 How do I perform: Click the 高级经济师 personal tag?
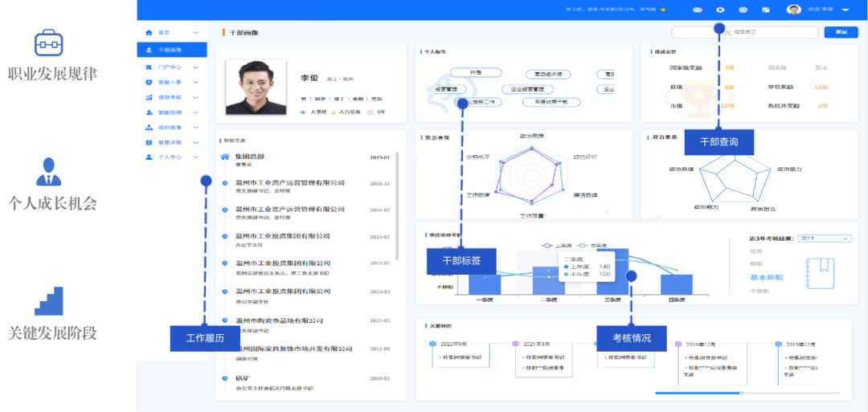tap(548, 75)
